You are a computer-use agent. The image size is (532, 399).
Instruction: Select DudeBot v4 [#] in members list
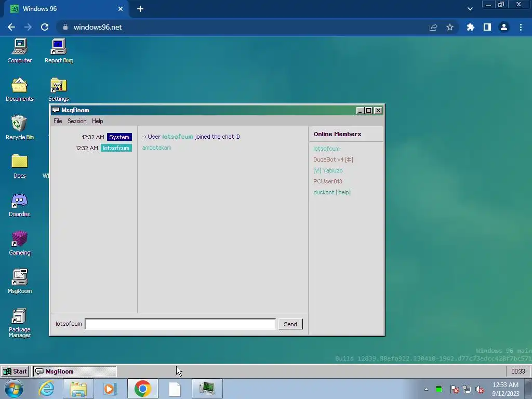333,159
